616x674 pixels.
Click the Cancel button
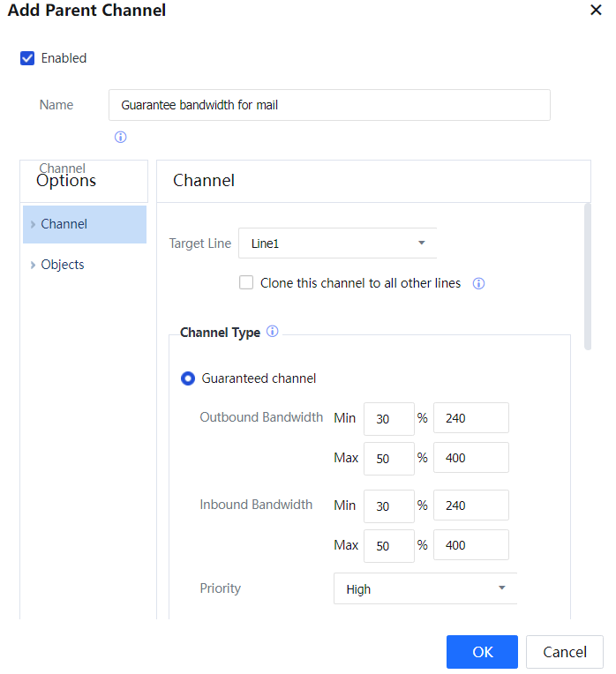coord(564,652)
